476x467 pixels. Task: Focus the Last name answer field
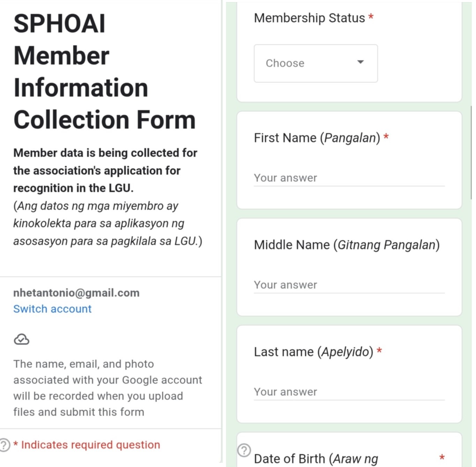[x=349, y=392]
